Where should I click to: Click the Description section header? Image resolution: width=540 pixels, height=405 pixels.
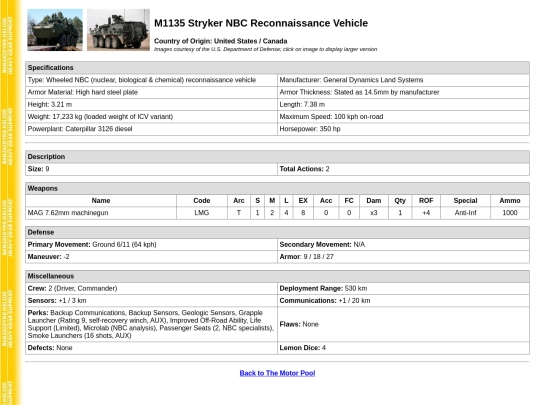click(x=277, y=157)
